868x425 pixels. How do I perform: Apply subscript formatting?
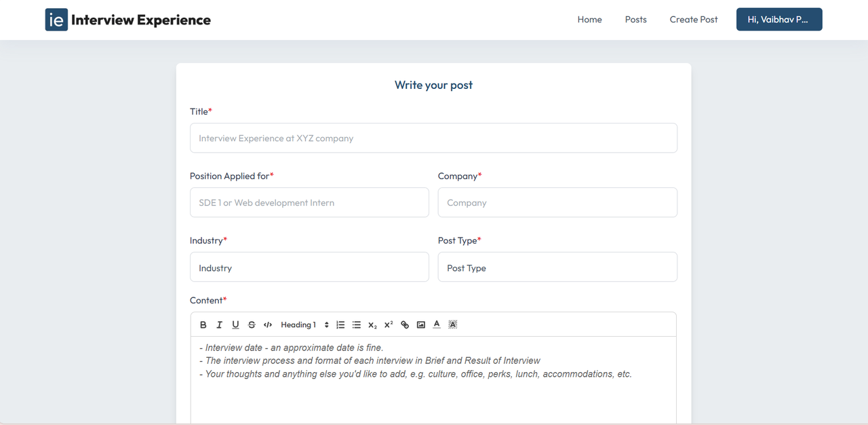(x=372, y=325)
